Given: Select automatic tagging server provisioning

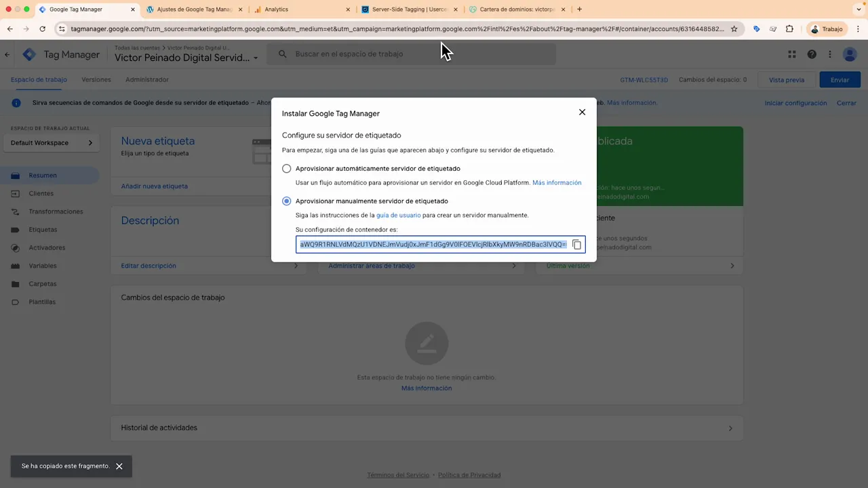Looking at the screenshot, I should (x=286, y=168).
